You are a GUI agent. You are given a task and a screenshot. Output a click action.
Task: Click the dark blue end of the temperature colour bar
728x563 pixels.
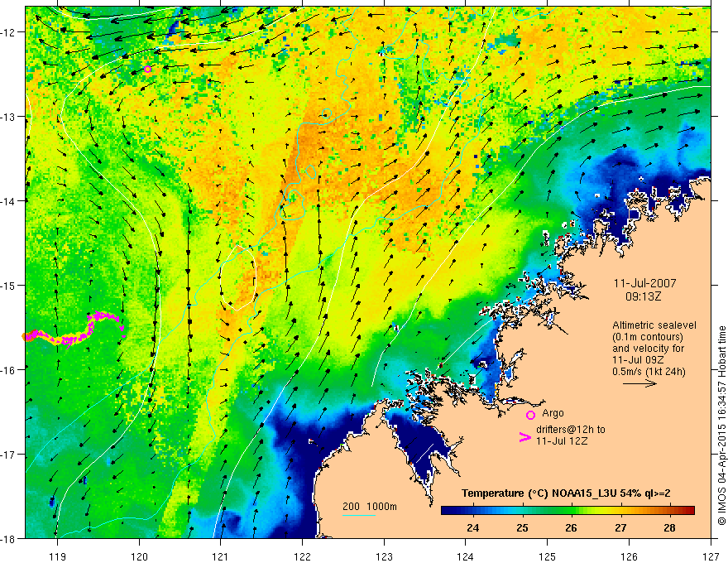[448, 511]
